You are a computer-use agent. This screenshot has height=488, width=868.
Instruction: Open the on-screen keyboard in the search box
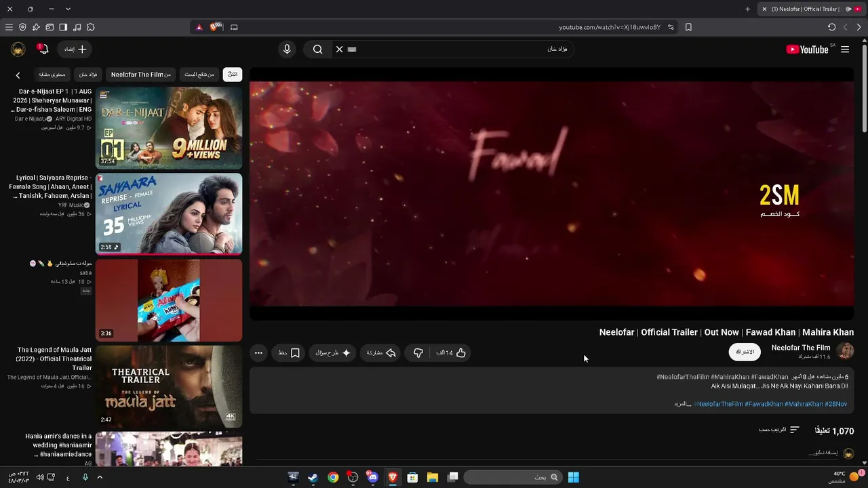(x=352, y=49)
